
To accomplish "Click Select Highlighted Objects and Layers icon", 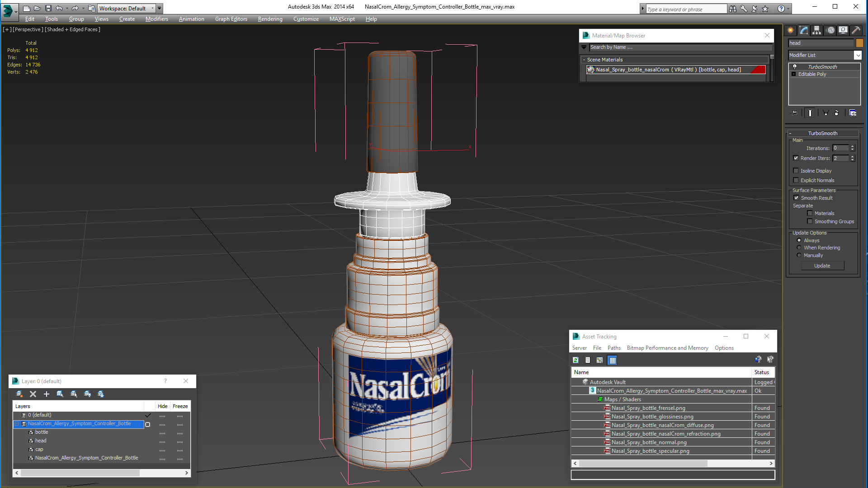I will [x=60, y=394].
